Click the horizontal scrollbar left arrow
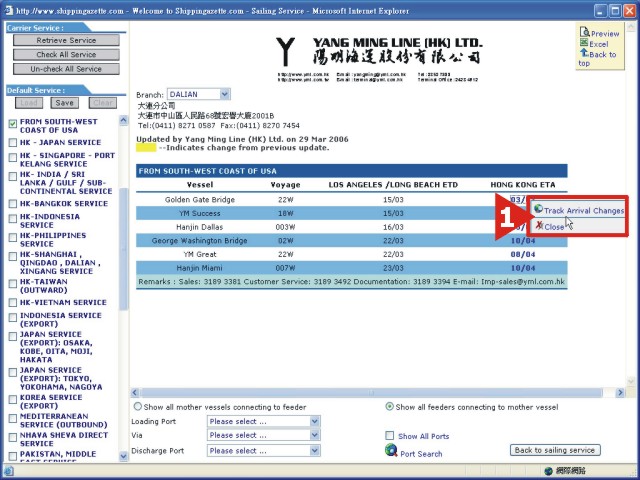Screen dimensions: 640x480 135,393
